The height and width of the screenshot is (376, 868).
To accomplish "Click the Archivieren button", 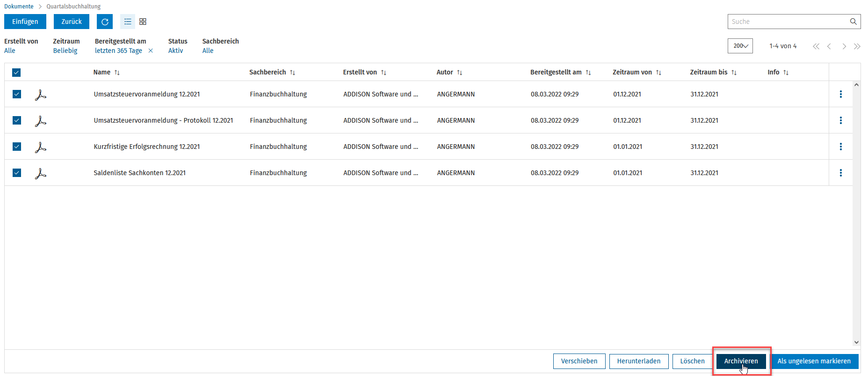I will (x=741, y=361).
